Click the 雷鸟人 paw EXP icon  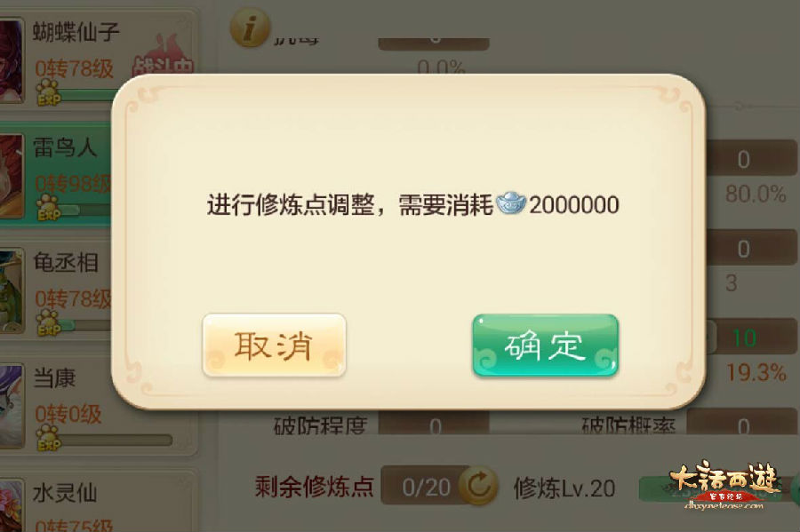(49, 208)
